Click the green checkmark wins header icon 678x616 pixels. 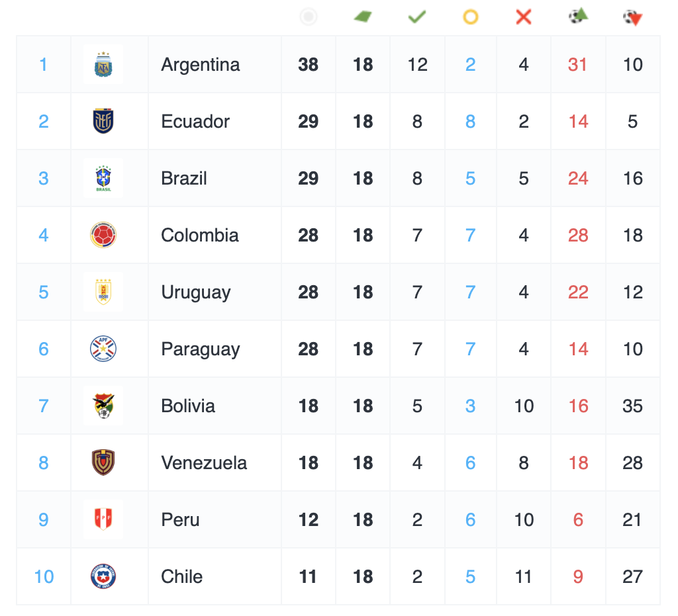coord(417,17)
